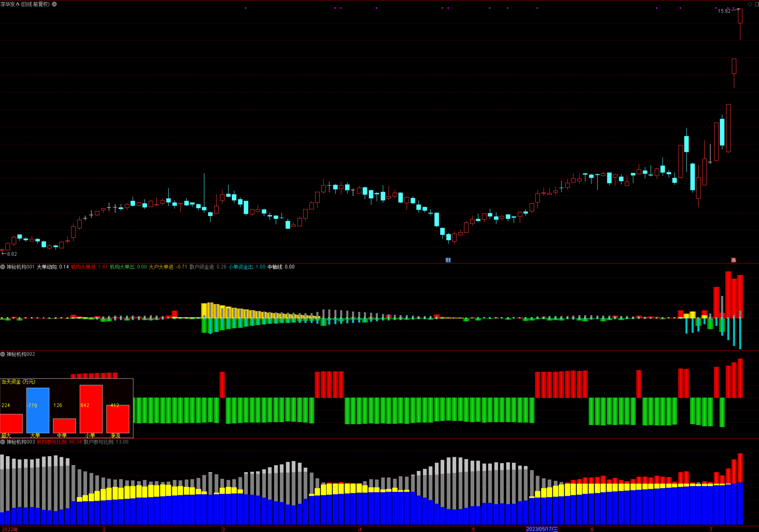This screenshot has width=759, height=532.
Task: Click month marker 6 on the time axis
Action: pyautogui.click(x=592, y=529)
